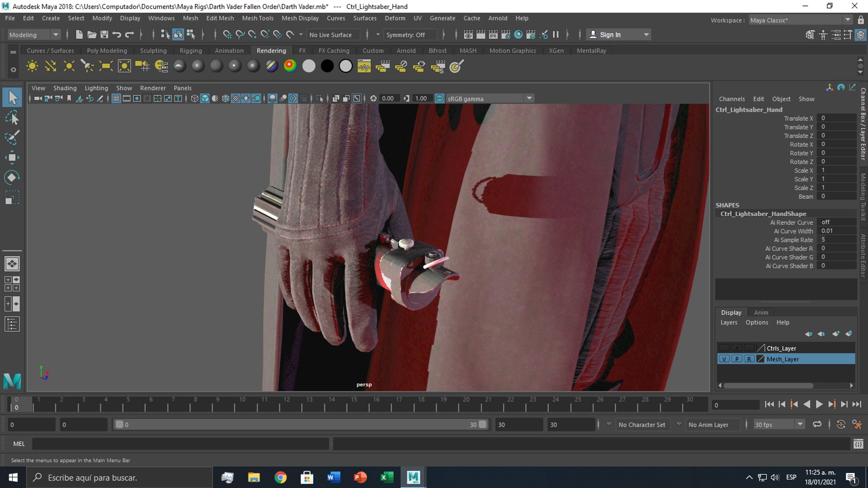The image size is (868, 488).
Task: Launch IPR render icon
Action: click(493, 34)
